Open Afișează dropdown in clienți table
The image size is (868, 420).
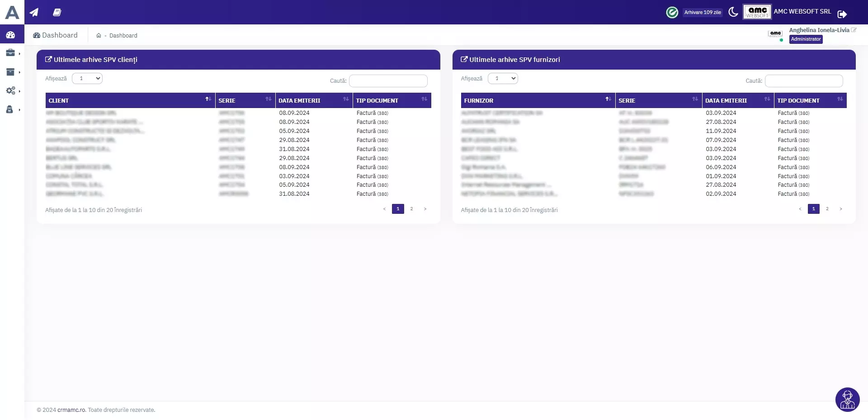point(87,79)
